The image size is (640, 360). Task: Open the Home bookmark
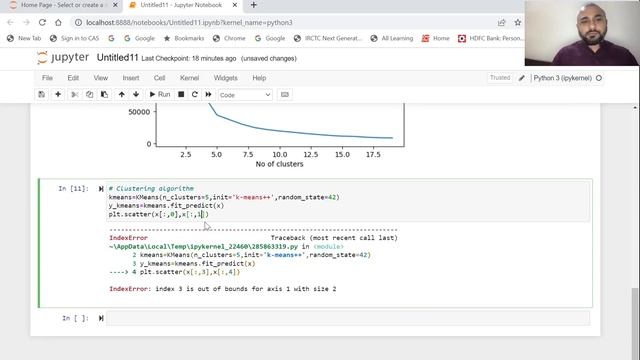436,38
